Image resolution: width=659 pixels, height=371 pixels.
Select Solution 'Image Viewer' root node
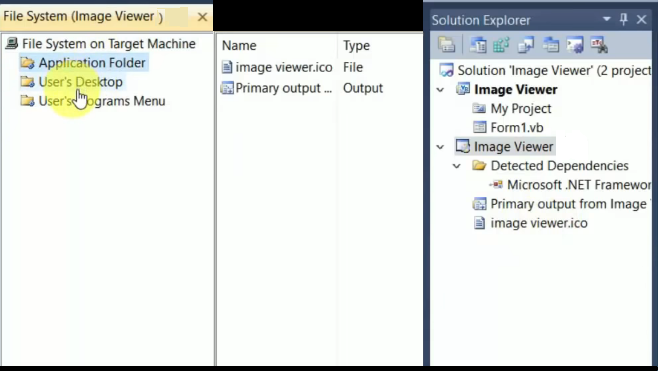554,70
